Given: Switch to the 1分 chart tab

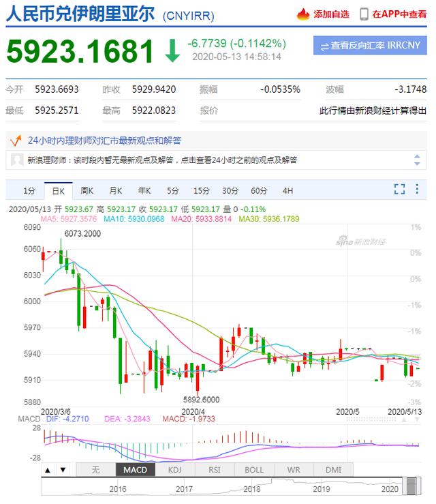Looking at the screenshot, I should [29, 191].
